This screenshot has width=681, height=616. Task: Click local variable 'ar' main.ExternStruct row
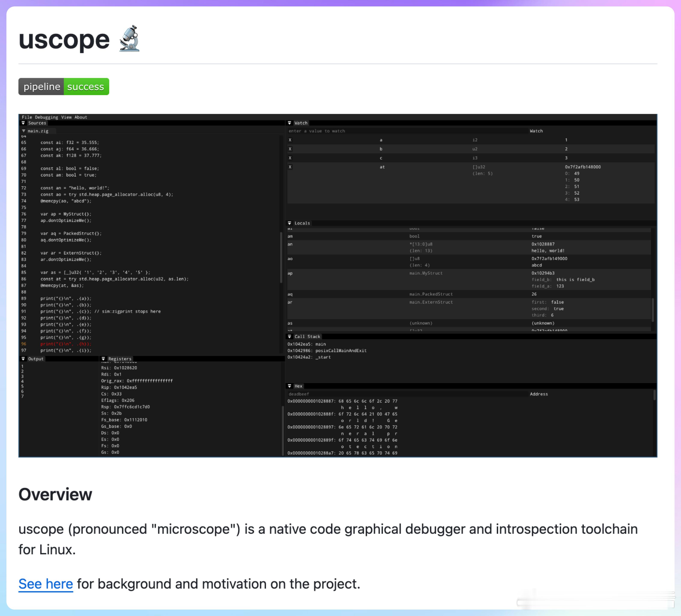click(x=469, y=308)
